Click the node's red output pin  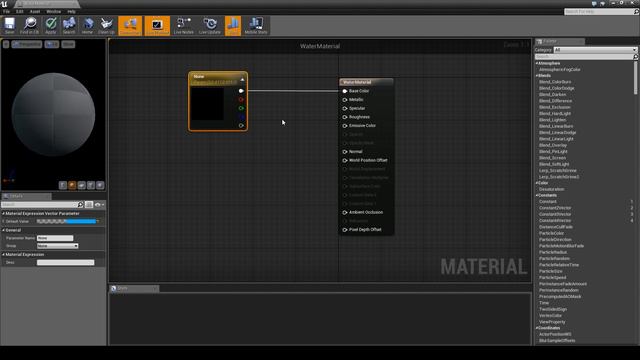tap(241, 99)
